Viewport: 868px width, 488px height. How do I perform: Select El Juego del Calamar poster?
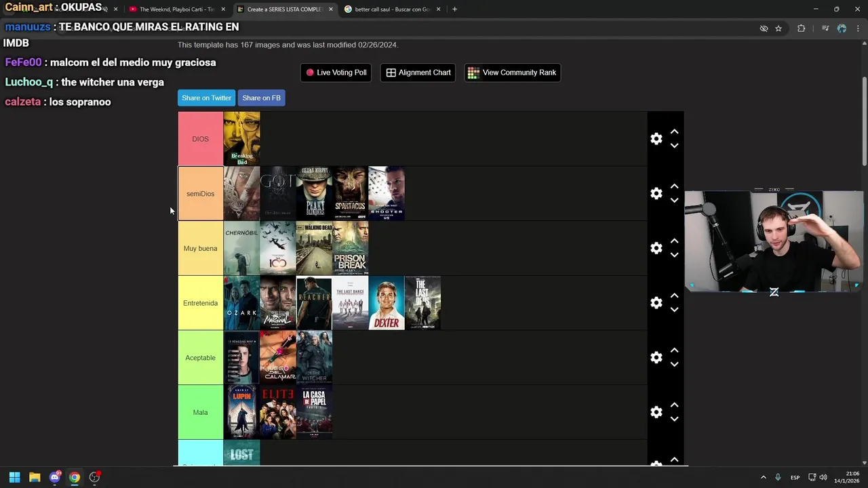click(278, 358)
